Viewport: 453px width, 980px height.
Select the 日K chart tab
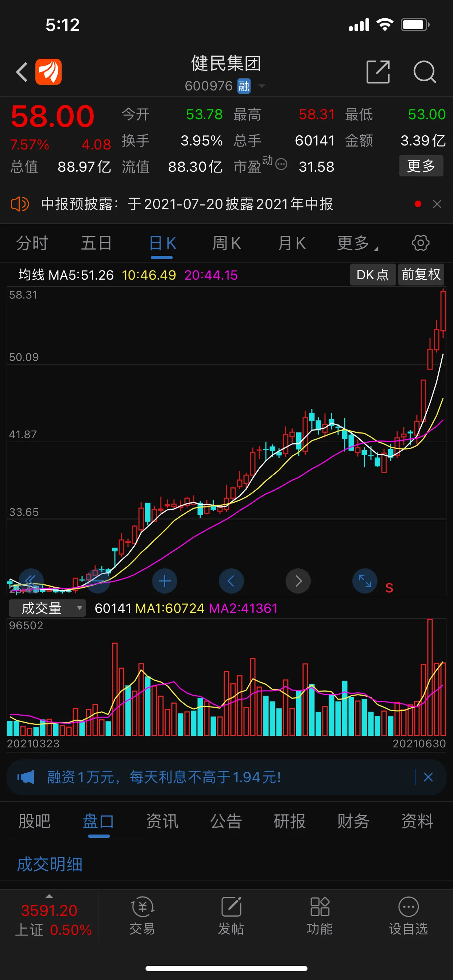click(x=162, y=243)
